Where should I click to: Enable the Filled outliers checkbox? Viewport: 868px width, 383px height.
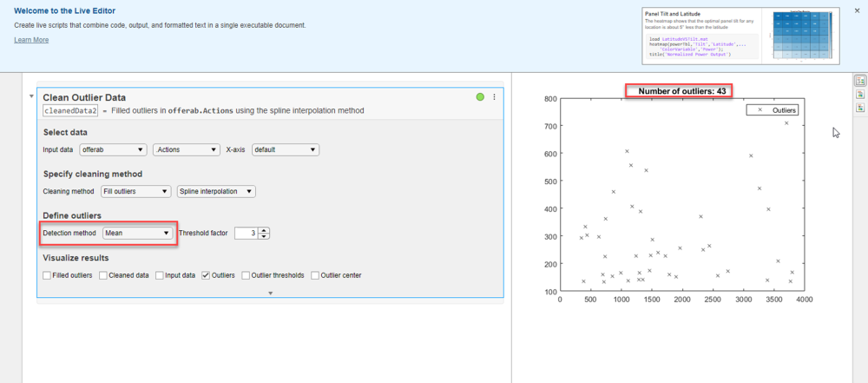(x=47, y=275)
